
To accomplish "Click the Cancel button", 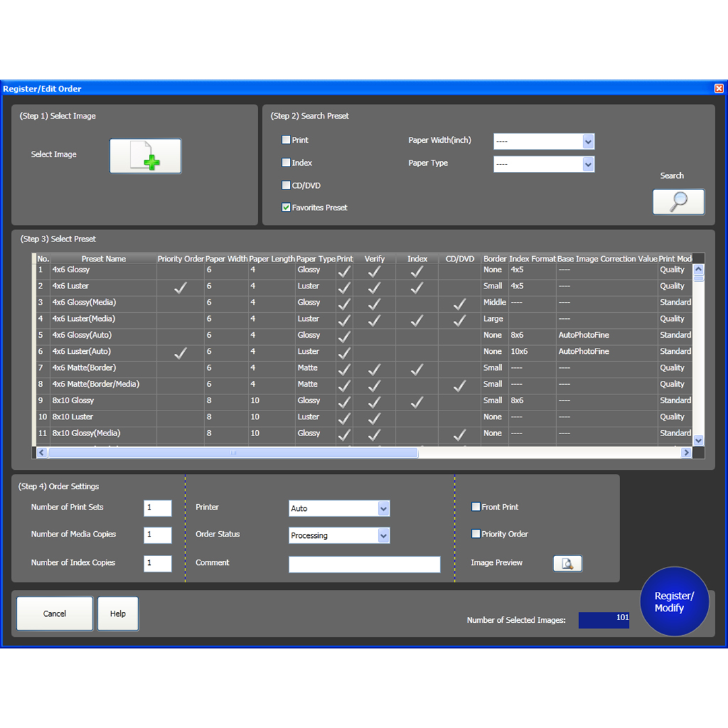I will [55, 614].
